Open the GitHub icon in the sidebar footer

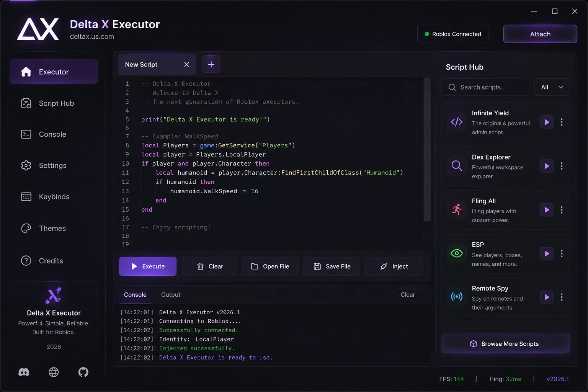click(x=83, y=372)
